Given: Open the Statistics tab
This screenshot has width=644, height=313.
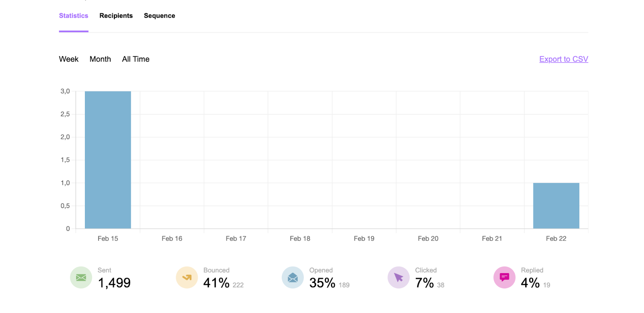Looking at the screenshot, I should 74,16.
